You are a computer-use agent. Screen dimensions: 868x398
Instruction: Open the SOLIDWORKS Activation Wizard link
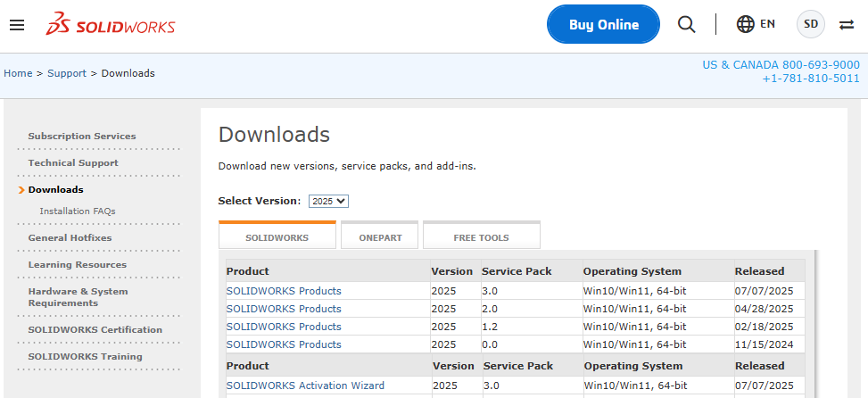click(305, 386)
